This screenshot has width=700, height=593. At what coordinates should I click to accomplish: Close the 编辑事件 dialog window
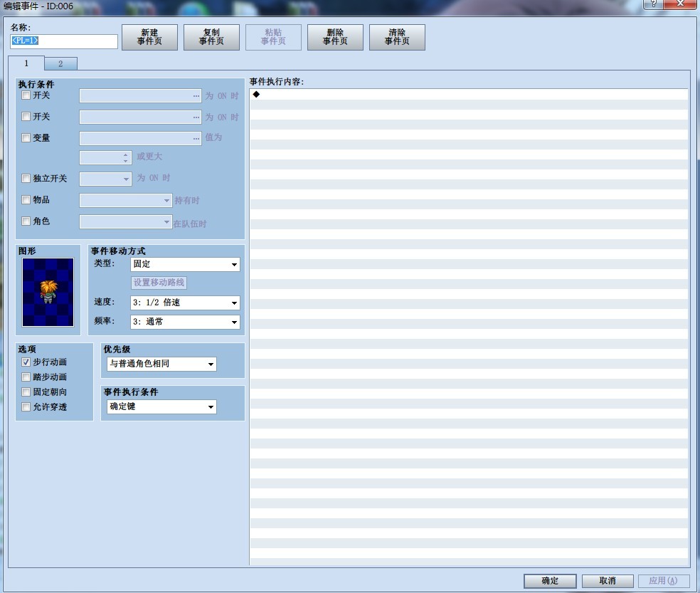click(680, 4)
